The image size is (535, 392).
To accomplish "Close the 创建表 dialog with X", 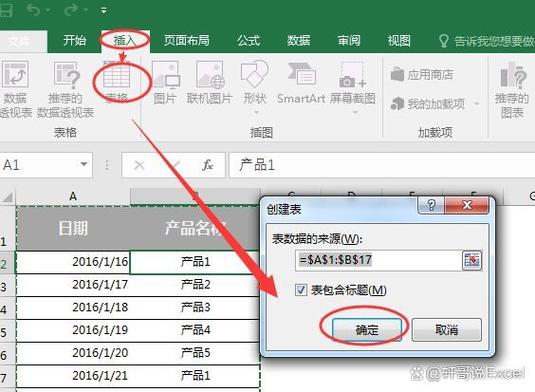I will pyautogui.click(x=466, y=205).
